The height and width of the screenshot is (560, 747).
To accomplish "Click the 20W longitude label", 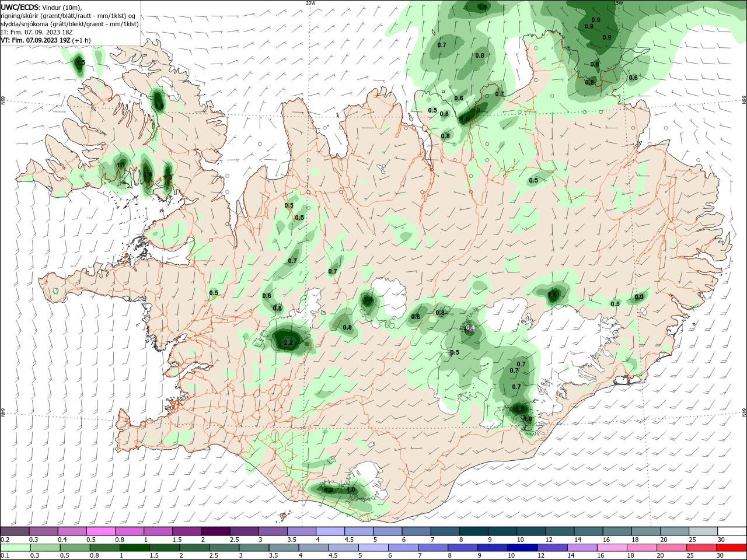I will pyautogui.click(x=310, y=3).
